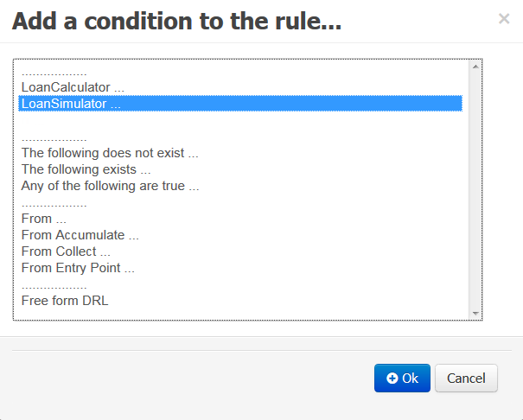Click the first dotted separator line
The width and height of the screenshot is (523, 420).
coord(54,72)
